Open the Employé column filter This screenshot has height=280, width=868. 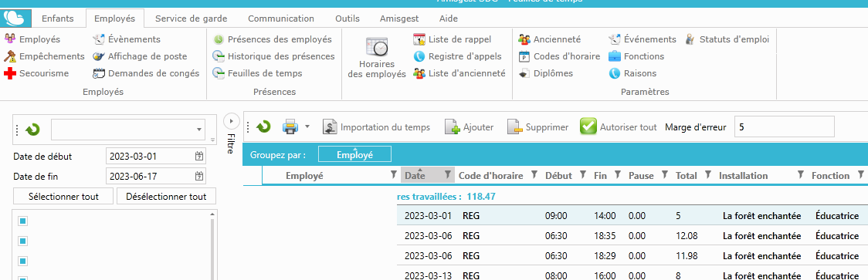(394, 175)
